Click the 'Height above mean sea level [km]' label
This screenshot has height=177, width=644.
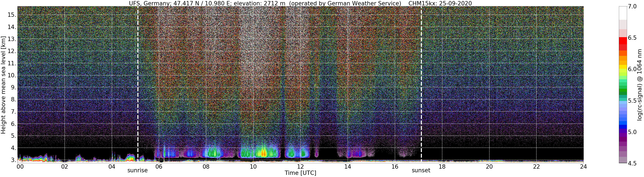(x=3, y=85)
